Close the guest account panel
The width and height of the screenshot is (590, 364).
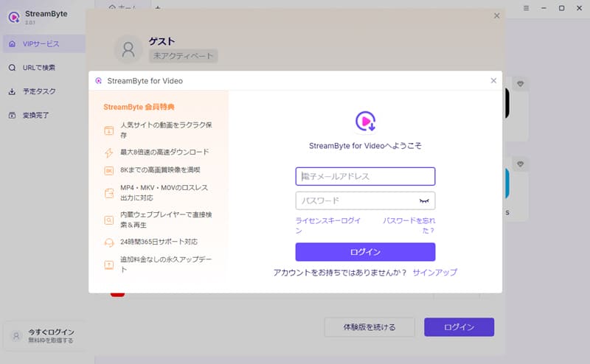click(496, 15)
